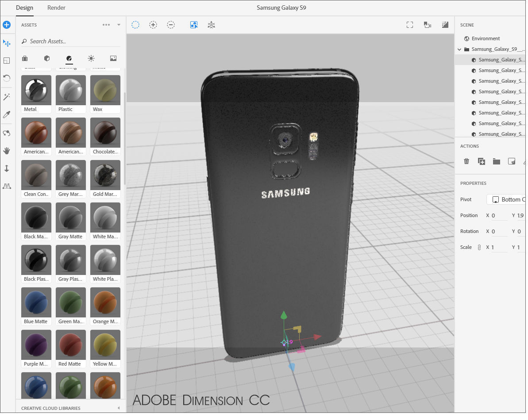Select the Samsung_Galaxy_S9 group folder row
Image resolution: width=528 pixels, height=420 pixels.
pos(490,49)
